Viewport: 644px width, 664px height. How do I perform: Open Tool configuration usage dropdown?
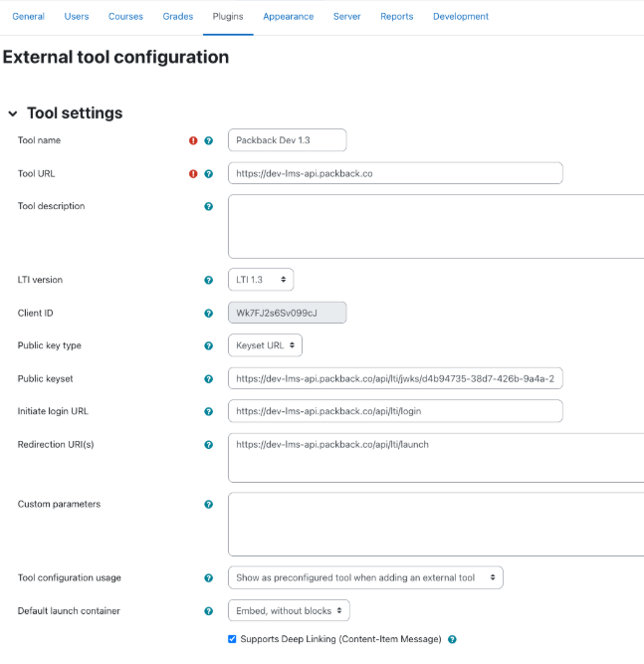(365, 577)
